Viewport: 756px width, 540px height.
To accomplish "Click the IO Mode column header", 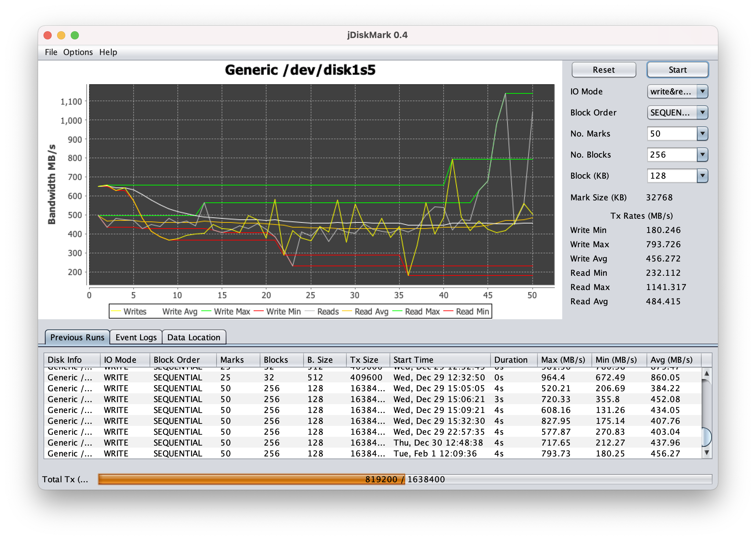I will click(x=125, y=360).
